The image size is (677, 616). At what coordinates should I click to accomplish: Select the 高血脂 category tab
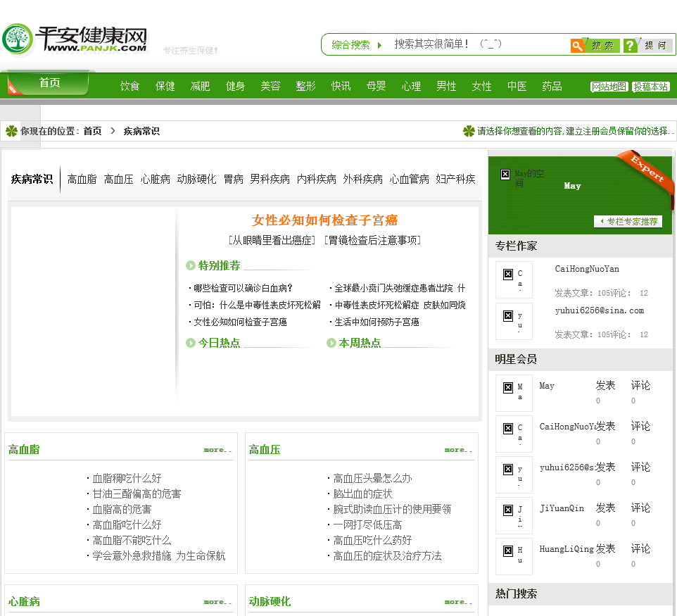coord(82,179)
